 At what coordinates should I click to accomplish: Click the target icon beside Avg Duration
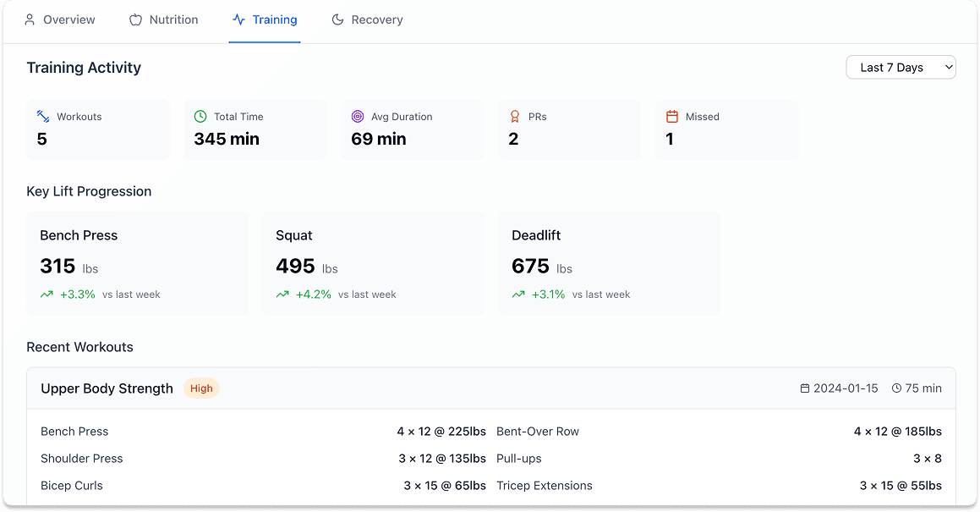tap(358, 117)
